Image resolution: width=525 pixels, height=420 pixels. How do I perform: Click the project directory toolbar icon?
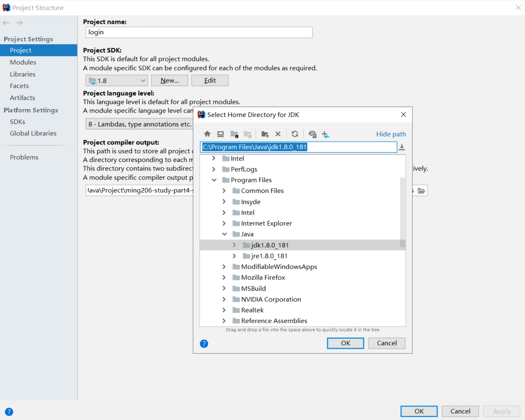(x=234, y=134)
